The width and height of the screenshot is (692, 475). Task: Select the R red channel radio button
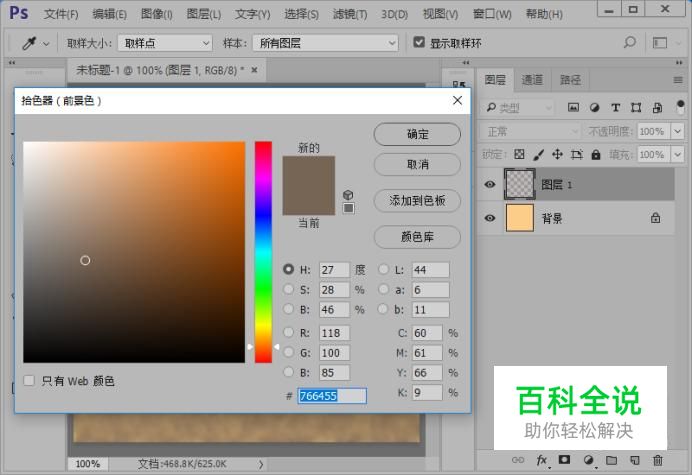pyautogui.click(x=289, y=332)
